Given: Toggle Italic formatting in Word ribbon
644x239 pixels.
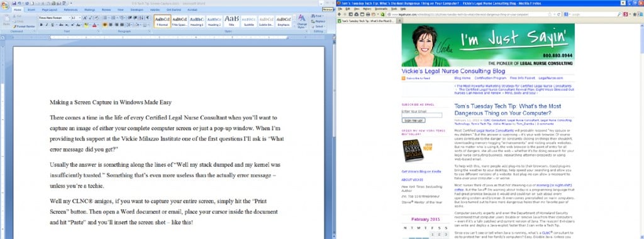Looking at the screenshot, I should tap(47, 25).
